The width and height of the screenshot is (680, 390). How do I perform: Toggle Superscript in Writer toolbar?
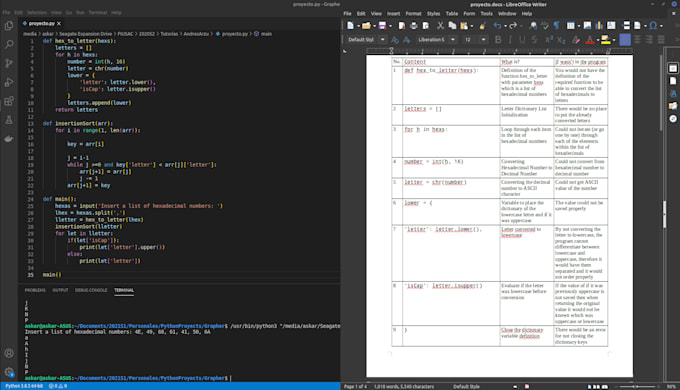point(549,40)
